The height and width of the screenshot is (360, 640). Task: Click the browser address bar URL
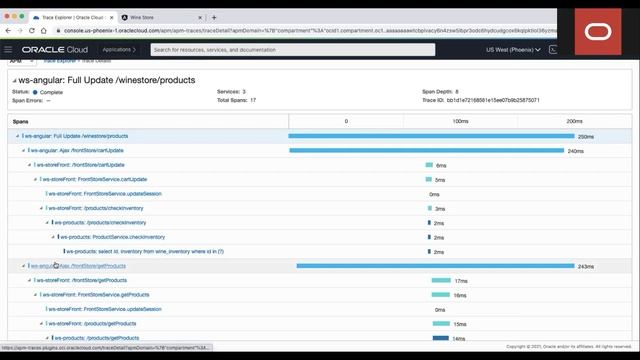(310, 31)
